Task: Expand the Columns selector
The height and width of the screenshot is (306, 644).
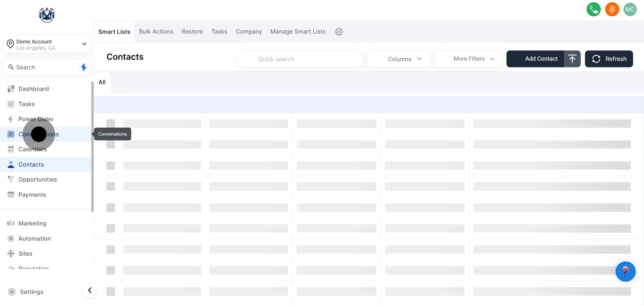Action: (398, 59)
